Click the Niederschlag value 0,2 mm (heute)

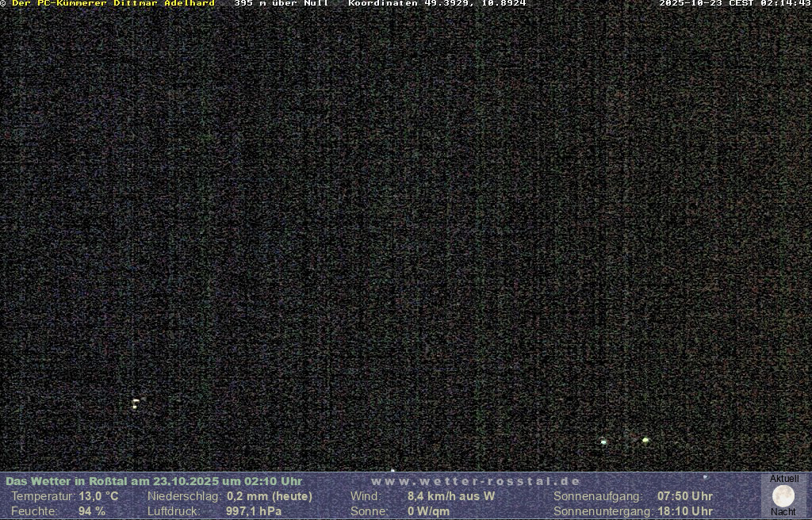pos(270,496)
